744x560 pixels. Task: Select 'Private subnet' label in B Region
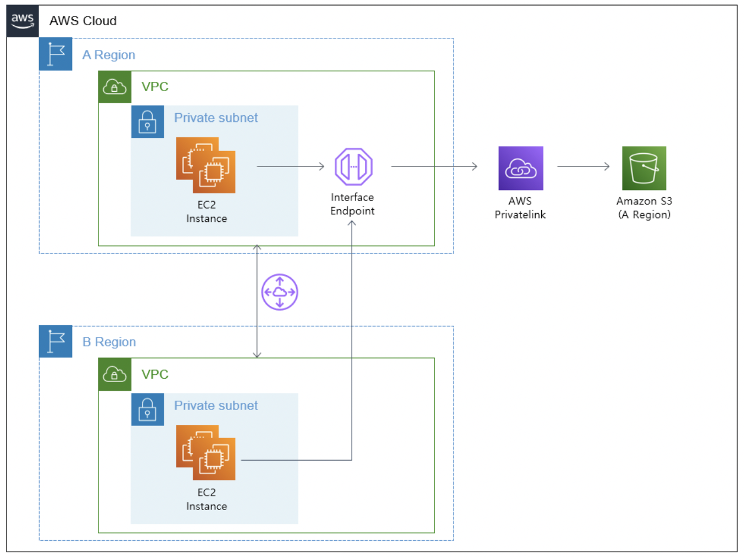(216, 405)
